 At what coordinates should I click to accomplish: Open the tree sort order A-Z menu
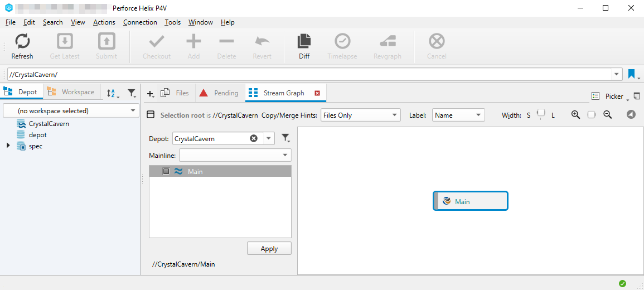point(113,93)
